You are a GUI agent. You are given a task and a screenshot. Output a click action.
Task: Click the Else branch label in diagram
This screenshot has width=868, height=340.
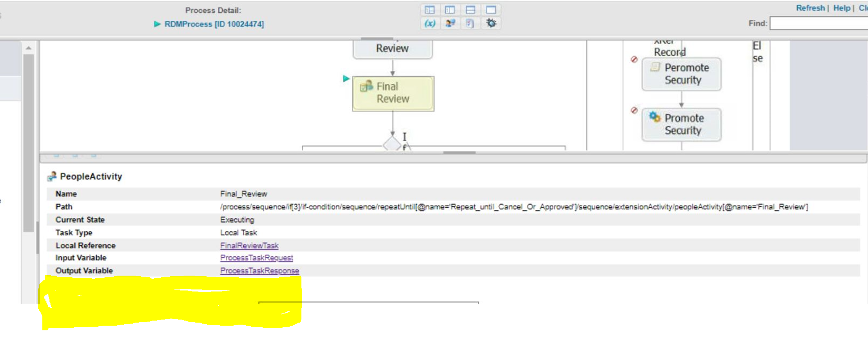tap(757, 52)
